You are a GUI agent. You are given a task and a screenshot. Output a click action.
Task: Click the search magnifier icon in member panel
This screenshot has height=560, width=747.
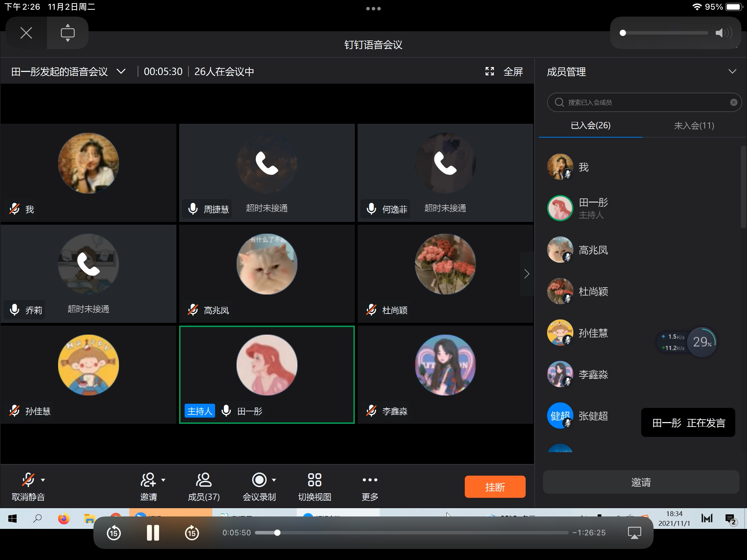click(559, 102)
